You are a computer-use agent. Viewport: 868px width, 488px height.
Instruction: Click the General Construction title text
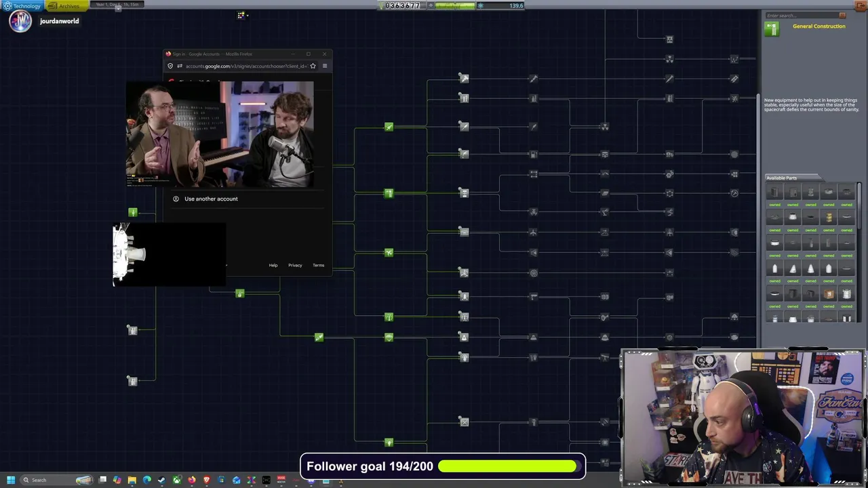pyautogui.click(x=818, y=26)
